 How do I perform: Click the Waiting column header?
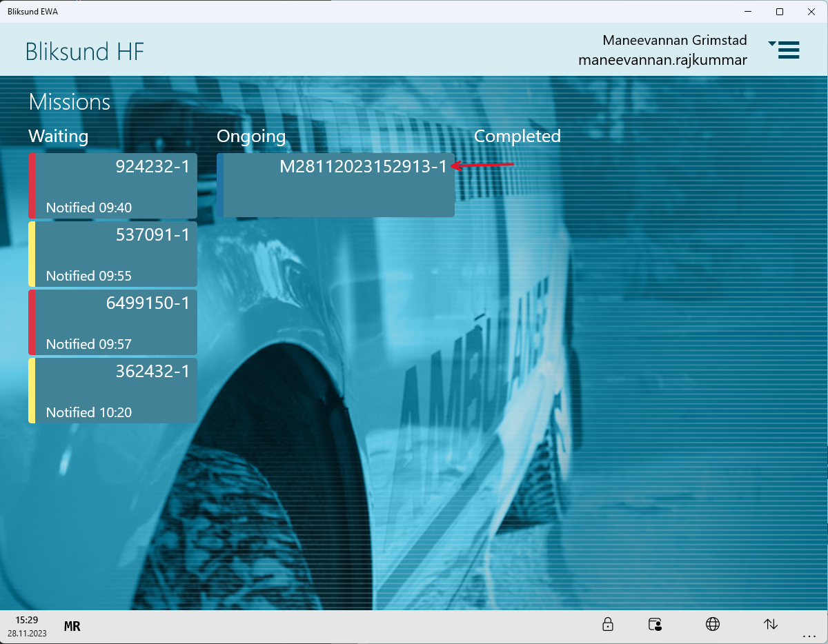click(59, 136)
